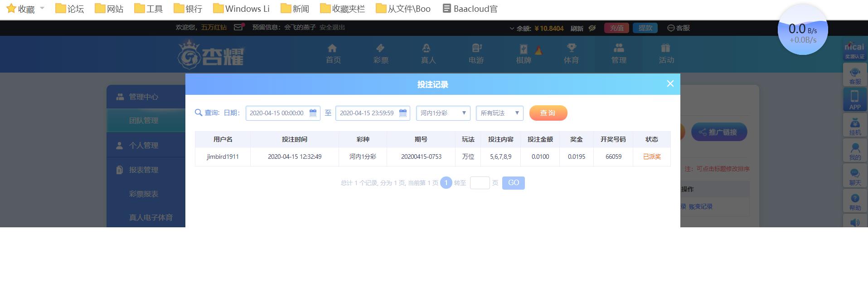Click the 安全退出 logout link

coord(332,27)
